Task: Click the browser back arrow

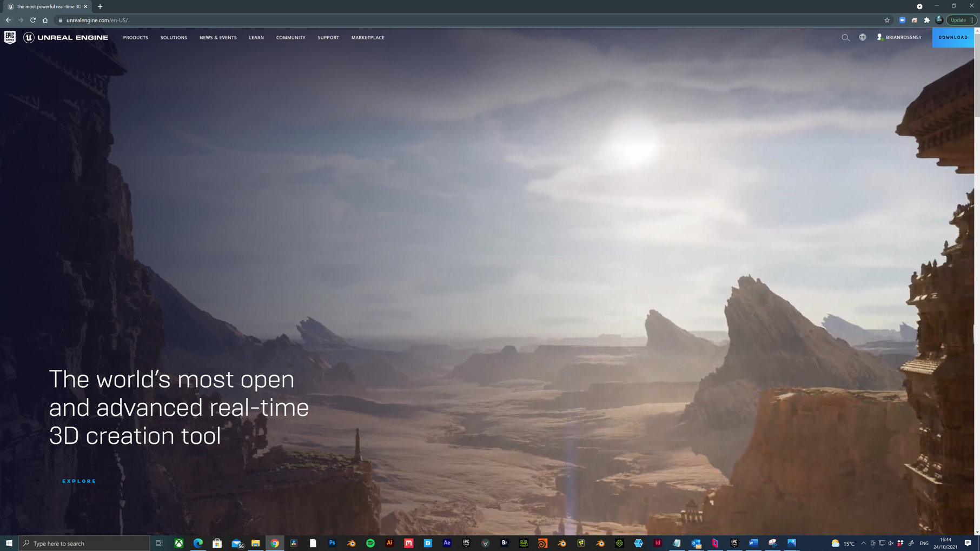Action: pyautogui.click(x=8, y=20)
